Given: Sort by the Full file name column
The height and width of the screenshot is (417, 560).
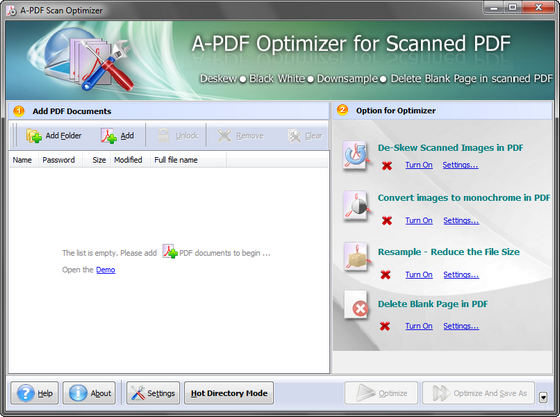Looking at the screenshot, I should (x=176, y=160).
